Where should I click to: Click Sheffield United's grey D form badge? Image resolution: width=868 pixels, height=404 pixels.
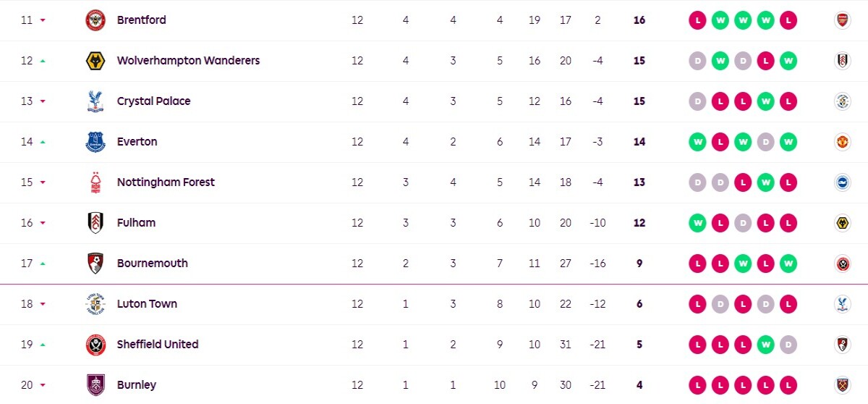point(788,345)
